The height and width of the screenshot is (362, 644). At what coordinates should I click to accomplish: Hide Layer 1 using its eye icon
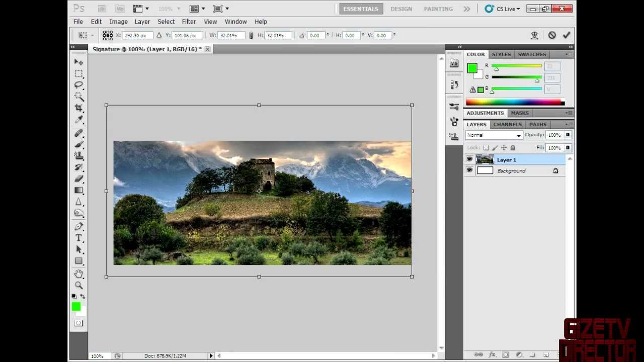[x=469, y=159]
